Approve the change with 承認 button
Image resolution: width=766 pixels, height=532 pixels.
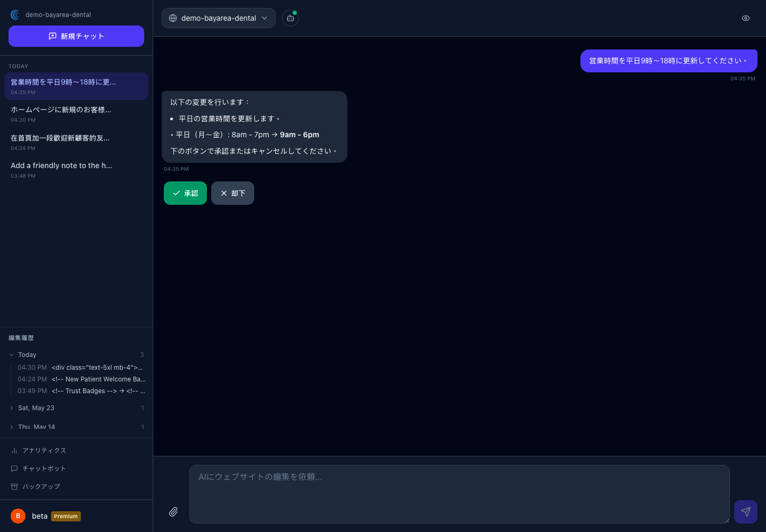(185, 193)
